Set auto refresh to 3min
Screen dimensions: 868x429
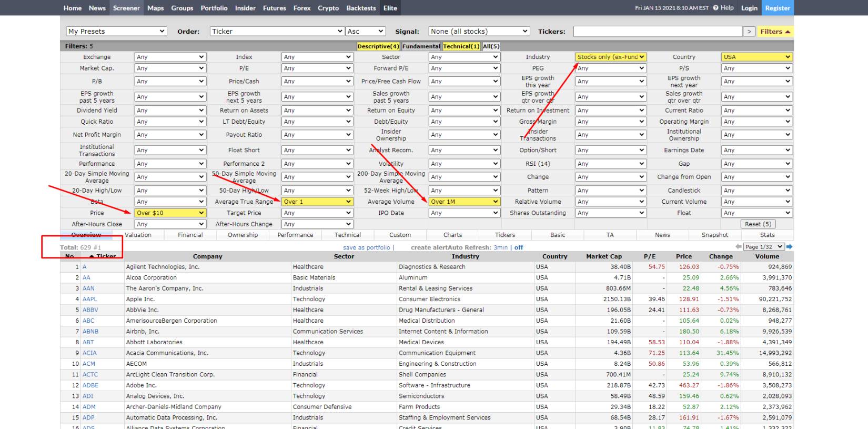coord(500,247)
